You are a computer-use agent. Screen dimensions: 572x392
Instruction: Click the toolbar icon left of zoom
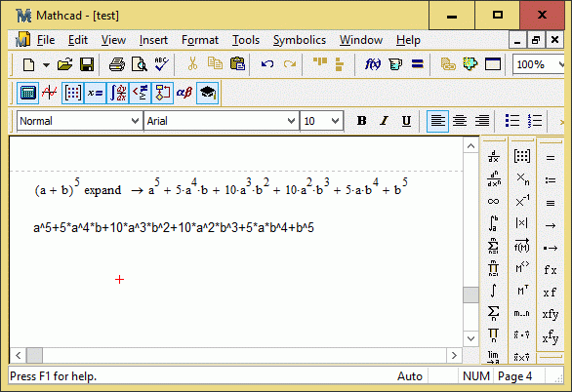coord(493,65)
